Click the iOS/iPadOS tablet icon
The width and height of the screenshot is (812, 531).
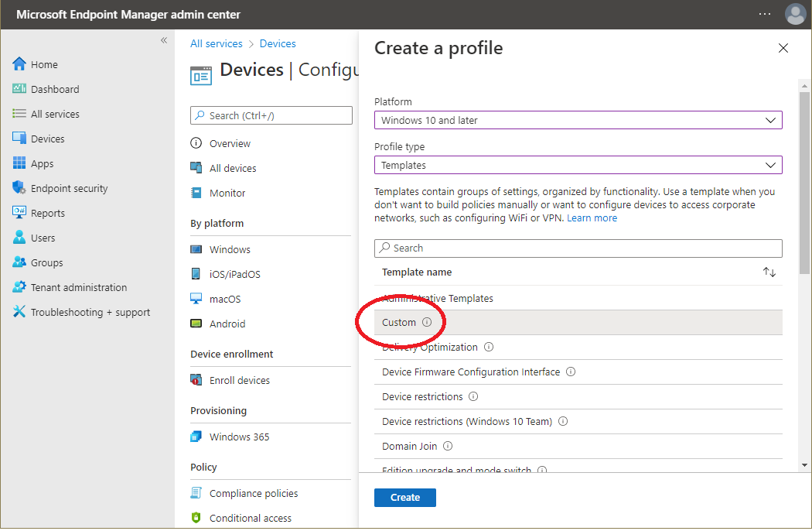[x=196, y=274]
